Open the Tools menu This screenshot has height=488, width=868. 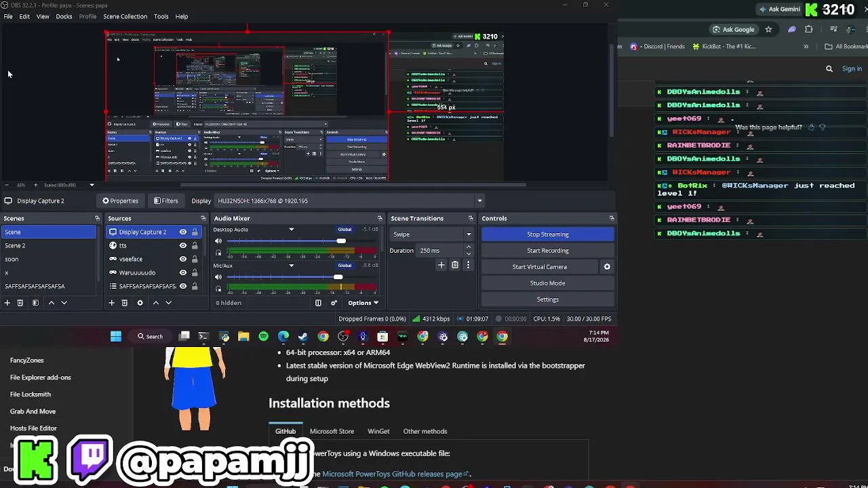click(161, 16)
